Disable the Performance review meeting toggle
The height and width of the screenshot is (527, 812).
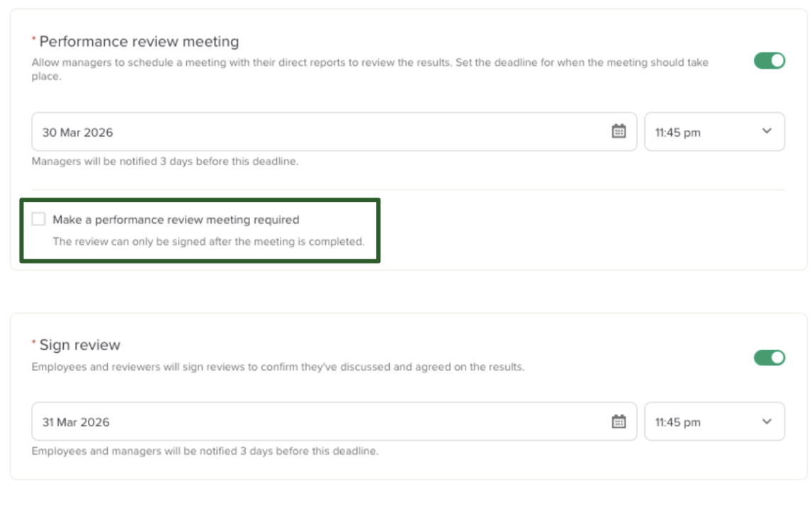click(769, 61)
